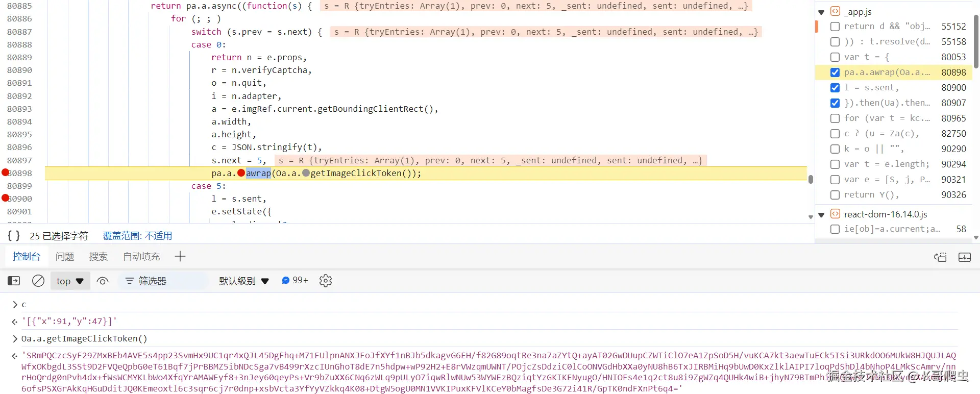Screen dimensions: 980x394
Task: Clear the console with the ban icon
Action: 38,281
